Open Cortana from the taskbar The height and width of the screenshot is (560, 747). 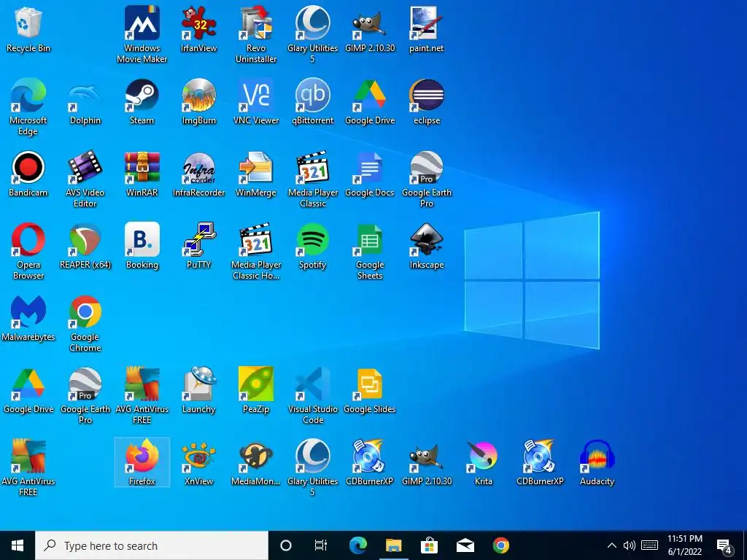(286, 545)
